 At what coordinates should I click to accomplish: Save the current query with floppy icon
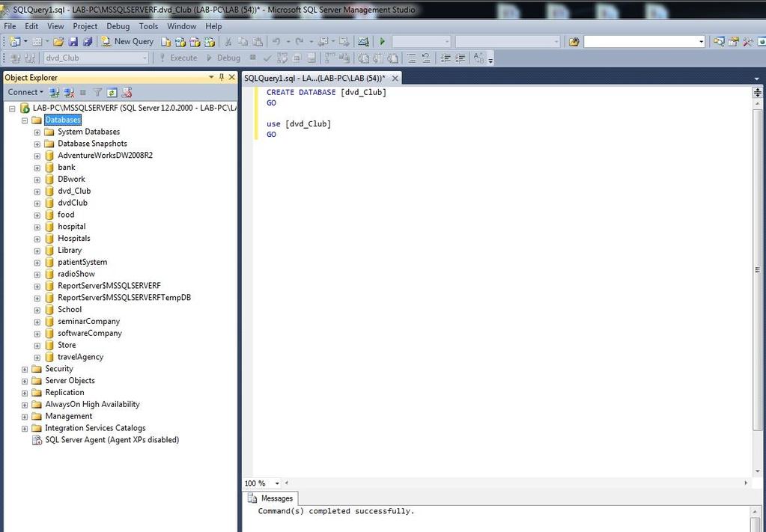[x=73, y=42]
